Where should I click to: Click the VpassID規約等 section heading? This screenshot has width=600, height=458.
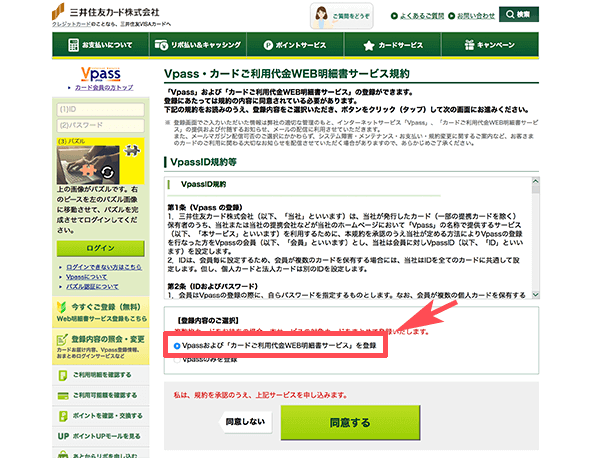[x=204, y=162]
